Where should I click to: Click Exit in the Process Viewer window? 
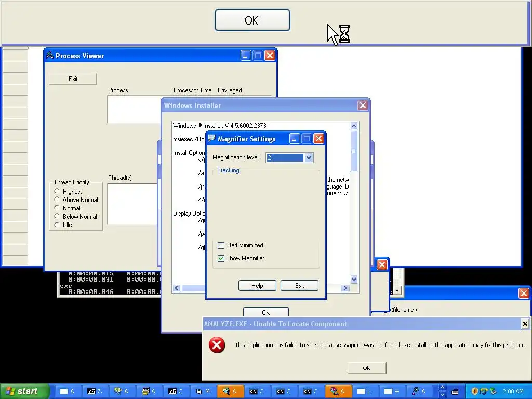[73, 79]
